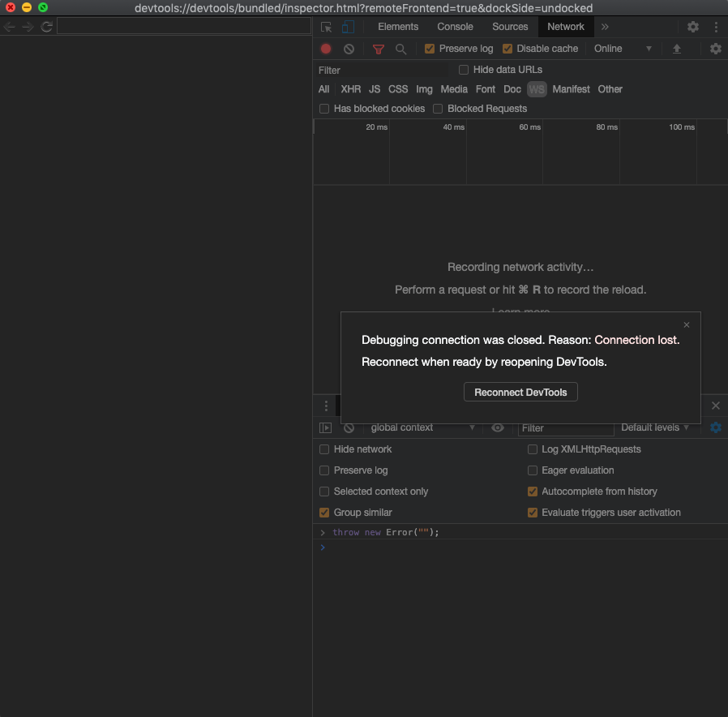Enable Hide network in console settings
The height and width of the screenshot is (717, 728).
tap(324, 449)
